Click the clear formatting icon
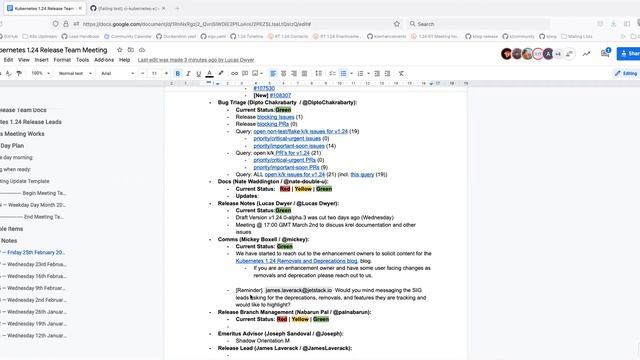This screenshot has width=640, height=360. coord(401,73)
